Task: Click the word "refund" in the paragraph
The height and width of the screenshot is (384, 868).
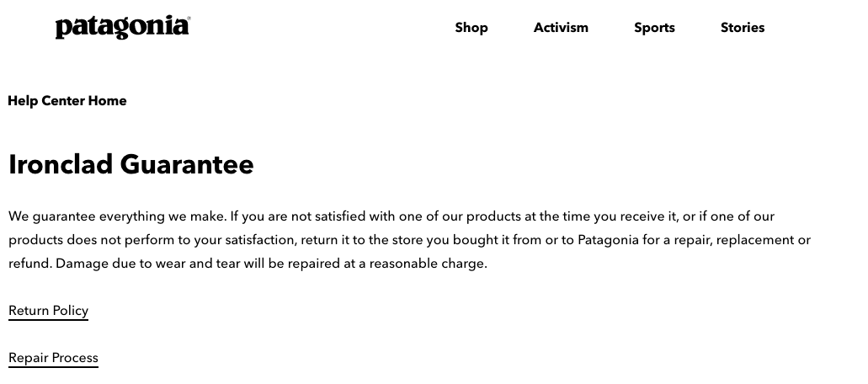Action: pos(29,264)
